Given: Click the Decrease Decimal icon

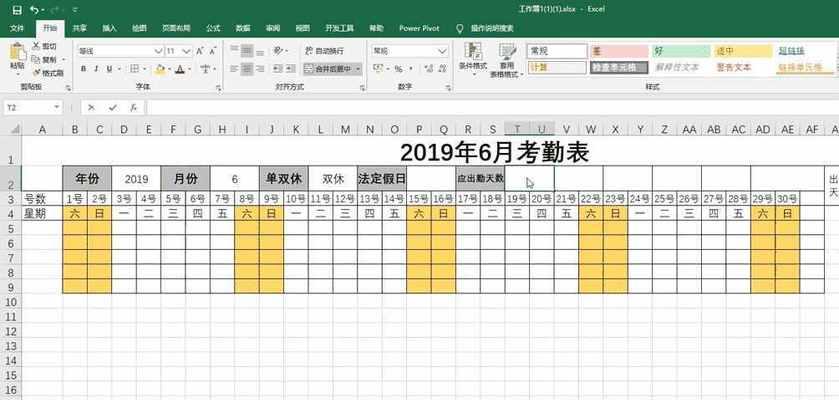Looking at the screenshot, I should click(443, 69).
